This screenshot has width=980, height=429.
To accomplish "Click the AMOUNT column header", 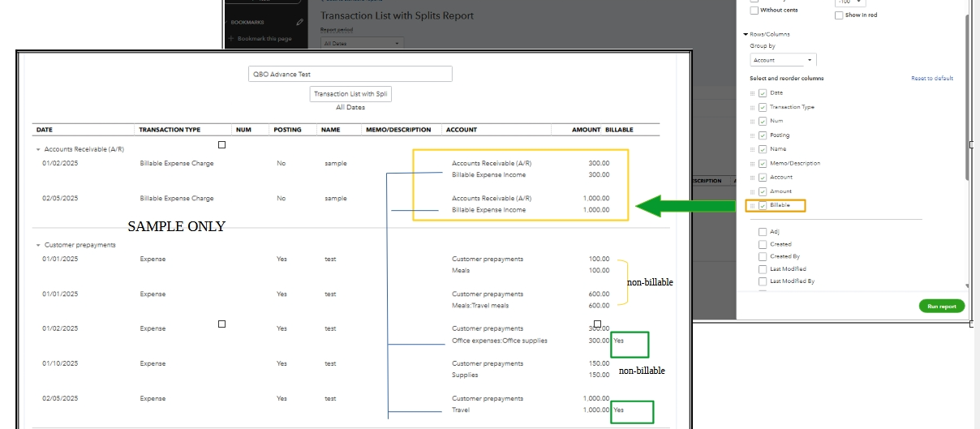I will point(587,130).
